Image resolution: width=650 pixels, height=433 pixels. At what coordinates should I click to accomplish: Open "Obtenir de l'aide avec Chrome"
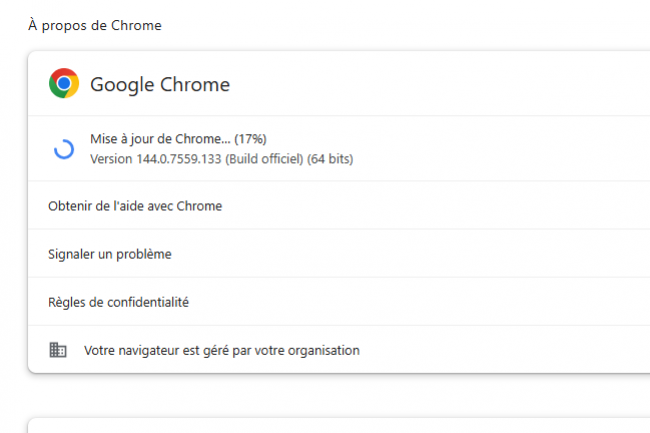(x=135, y=206)
